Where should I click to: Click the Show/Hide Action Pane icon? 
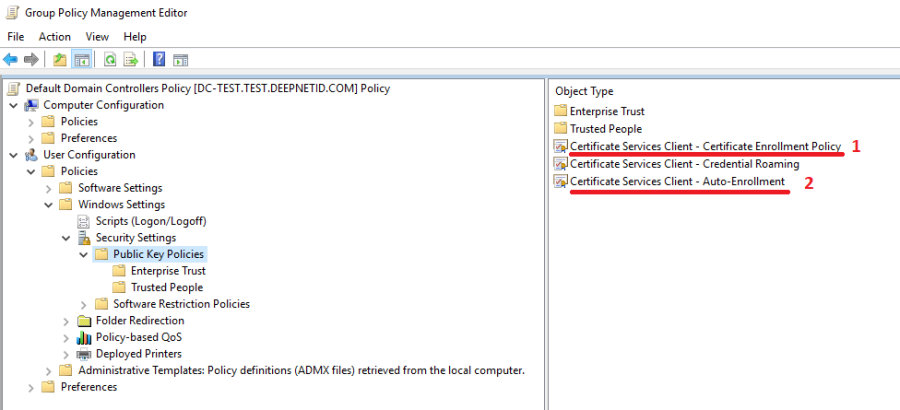coord(181,59)
